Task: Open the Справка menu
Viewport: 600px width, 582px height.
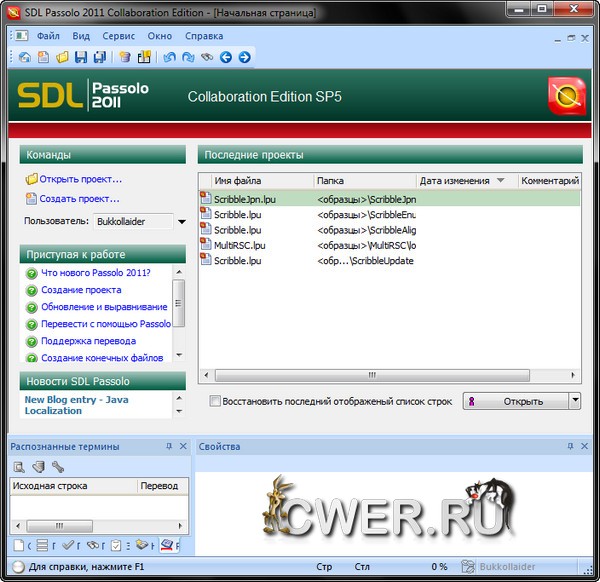Action: pyautogui.click(x=204, y=36)
